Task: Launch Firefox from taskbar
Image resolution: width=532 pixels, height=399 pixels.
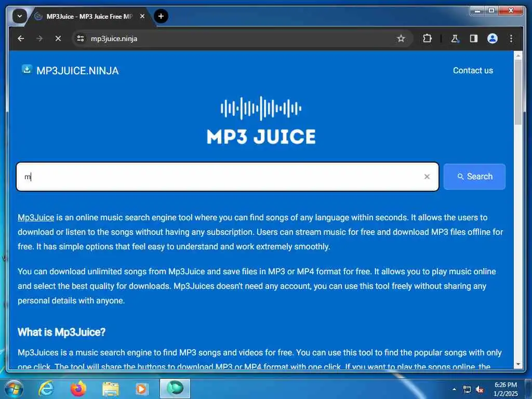Action: point(78,389)
